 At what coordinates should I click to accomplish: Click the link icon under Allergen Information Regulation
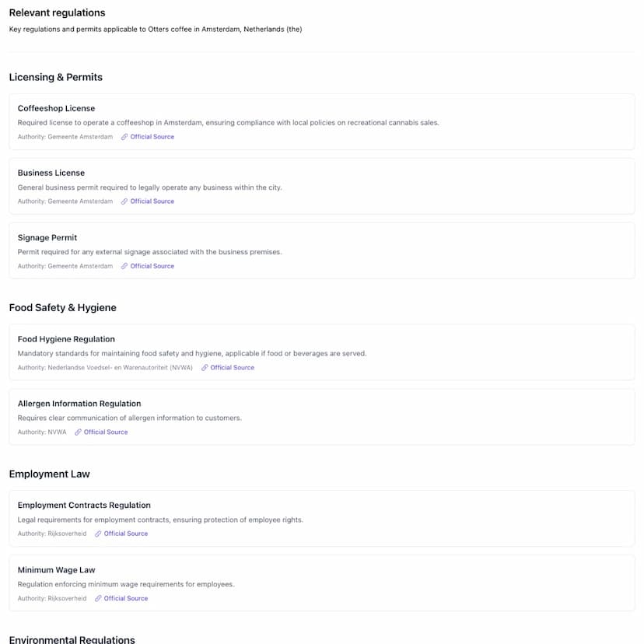click(x=78, y=432)
